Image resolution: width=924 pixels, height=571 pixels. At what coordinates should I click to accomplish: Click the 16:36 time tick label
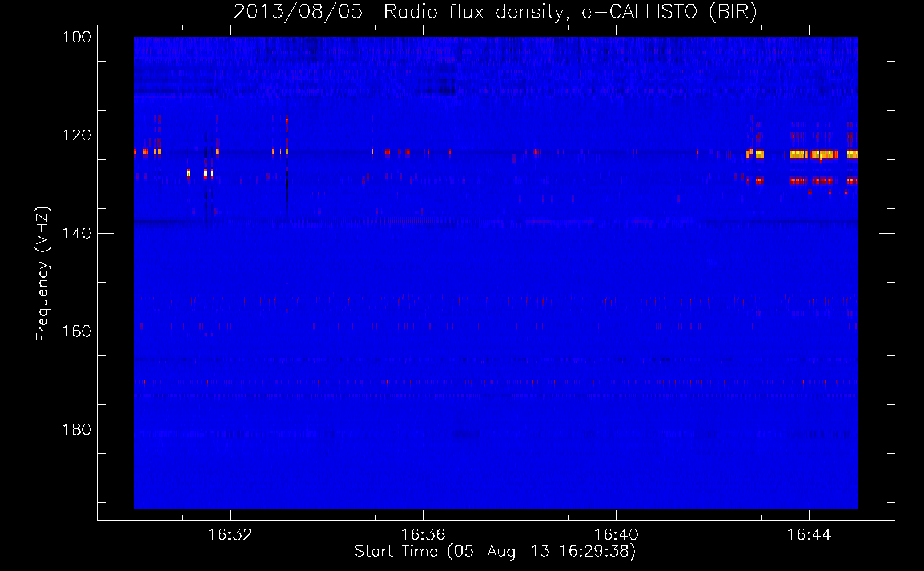click(423, 535)
